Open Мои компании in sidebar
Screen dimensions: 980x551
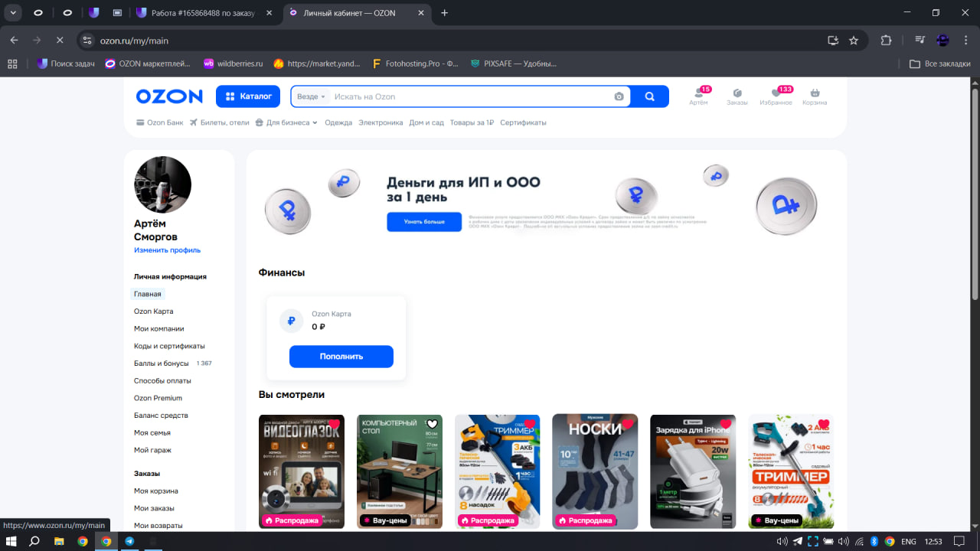[x=159, y=328]
